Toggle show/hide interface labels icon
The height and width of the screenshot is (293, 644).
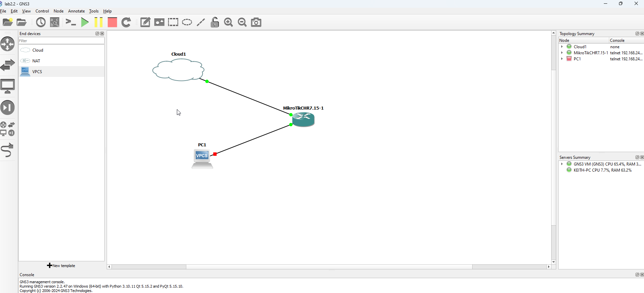click(x=55, y=22)
